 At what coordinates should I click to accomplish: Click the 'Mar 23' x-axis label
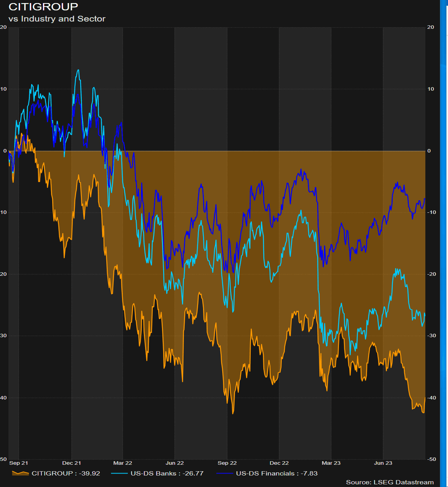tap(331, 463)
